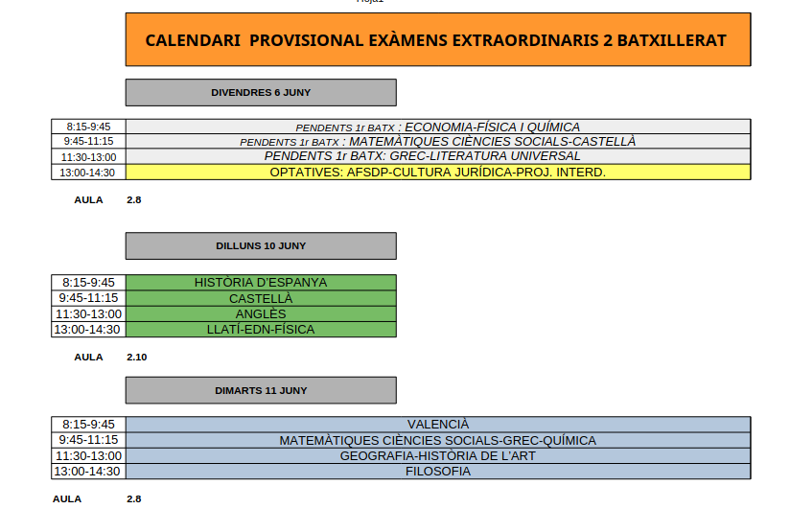The image size is (790, 532).
Task: Click the orange calendar title banner
Action: (x=437, y=39)
